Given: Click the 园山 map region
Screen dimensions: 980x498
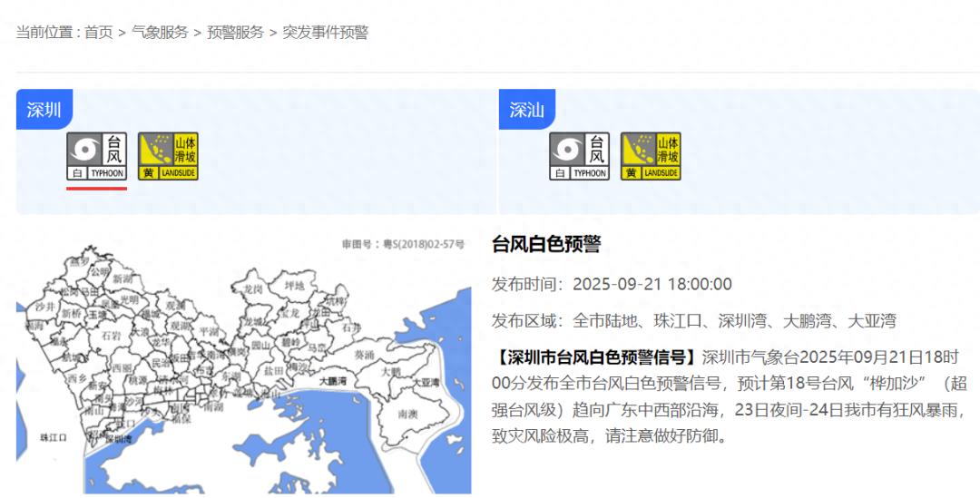Looking at the screenshot, I should [261, 346].
